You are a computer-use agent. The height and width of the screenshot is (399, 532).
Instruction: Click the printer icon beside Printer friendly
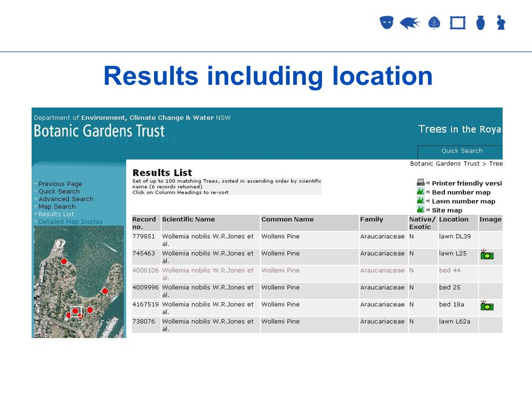pos(421,182)
